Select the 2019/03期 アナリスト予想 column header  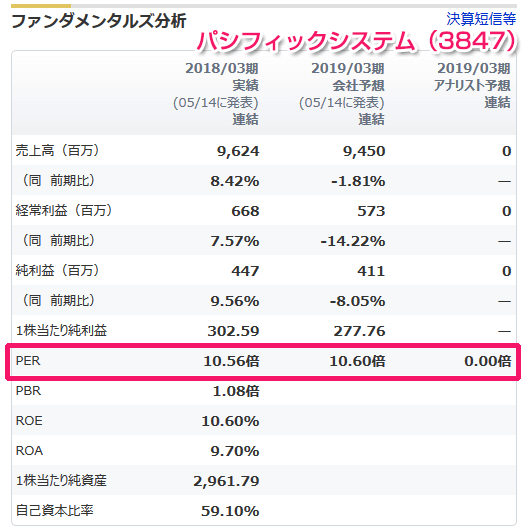click(x=472, y=85)
